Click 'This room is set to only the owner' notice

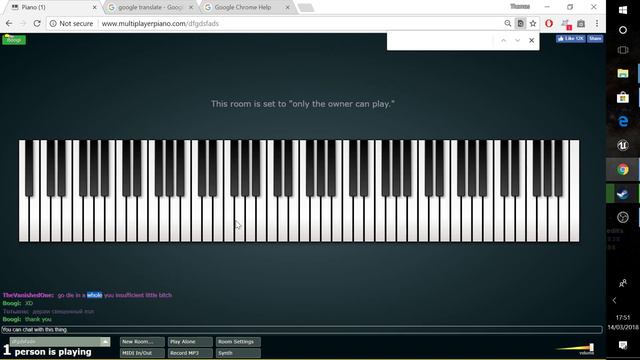[303, 104]
